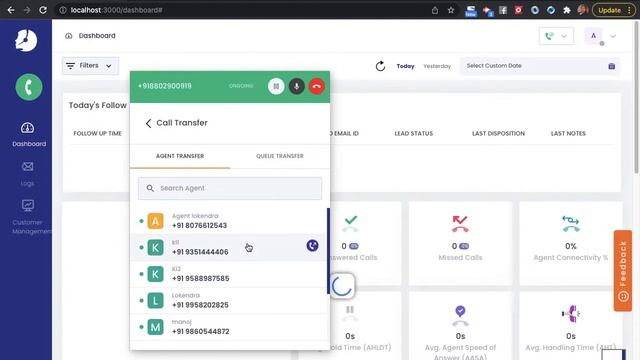This screenshot has width=640, height=360.
Task: Click the user avatar A in header
Action: (x=593, y=36)
